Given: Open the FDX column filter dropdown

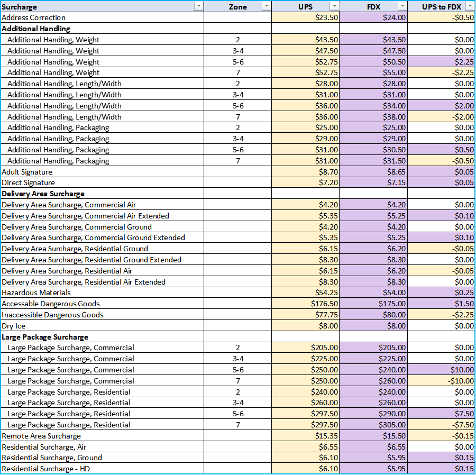Looking at the screenshot, I should (x=402, y=6).
